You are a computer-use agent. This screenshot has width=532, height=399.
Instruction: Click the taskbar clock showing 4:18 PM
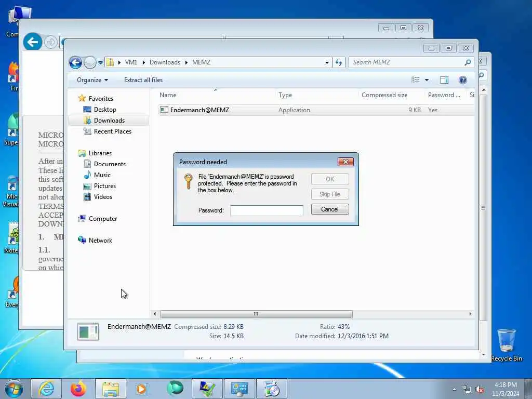coord(505,389)
